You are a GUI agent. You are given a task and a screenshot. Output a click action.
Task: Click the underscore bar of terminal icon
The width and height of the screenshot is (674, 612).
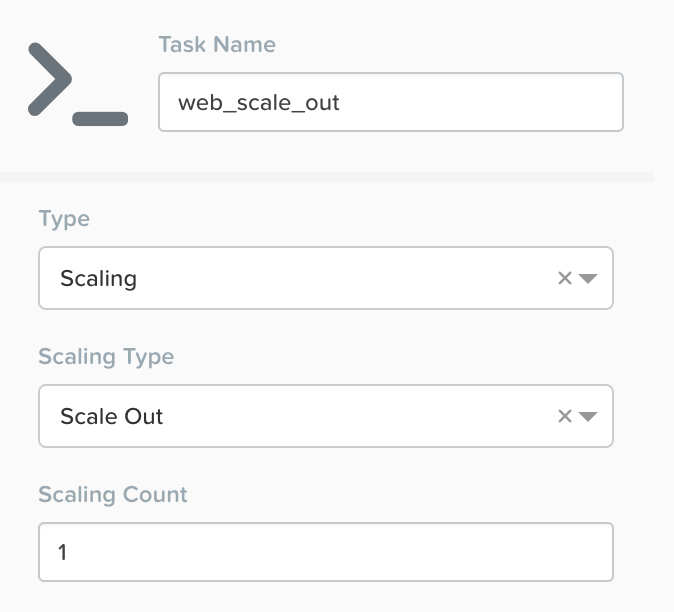[100, 119]
